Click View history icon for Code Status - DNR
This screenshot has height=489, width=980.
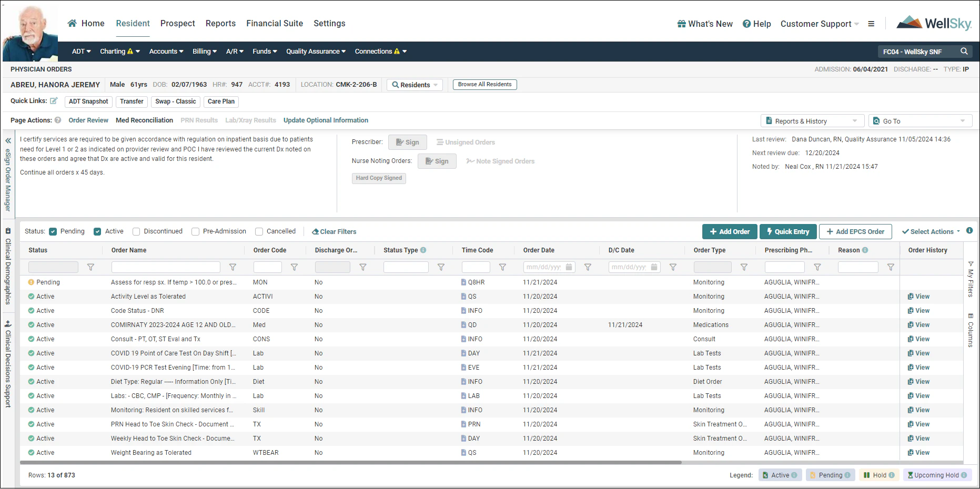click(911, 310)
